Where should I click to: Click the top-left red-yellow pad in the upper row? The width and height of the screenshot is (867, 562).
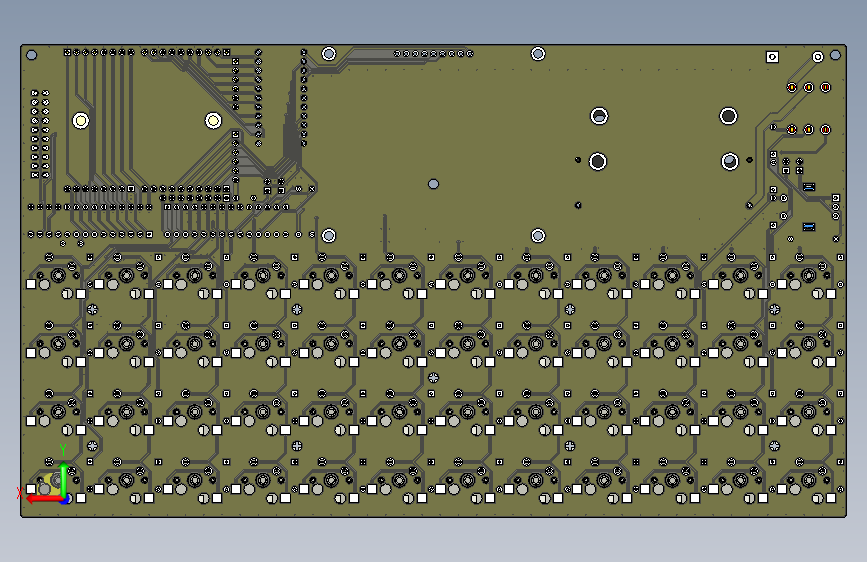(x=792, y=87)
